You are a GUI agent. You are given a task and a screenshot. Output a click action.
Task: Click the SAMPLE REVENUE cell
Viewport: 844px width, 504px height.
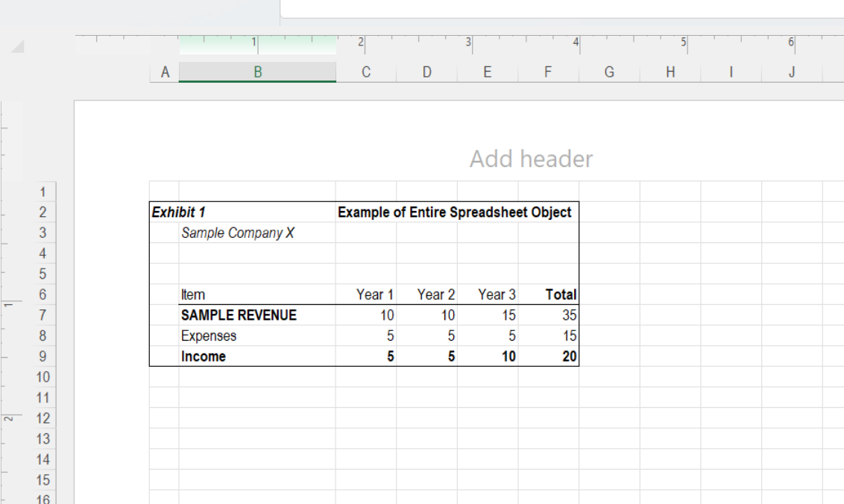pyautogui.click(x=239, y=315)
